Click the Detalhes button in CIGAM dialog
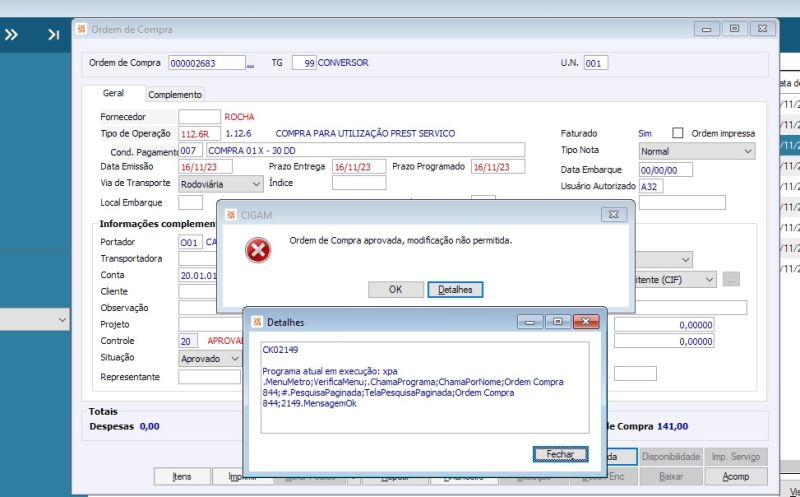 pos(455,289)
